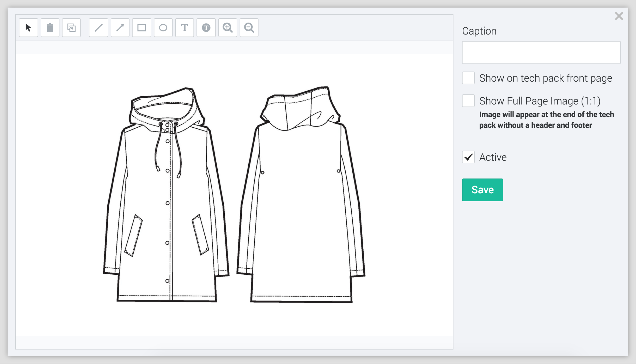Select the text T tool
Screen dimensions: 636x364
pyautogui.click(x=185, y=28)
